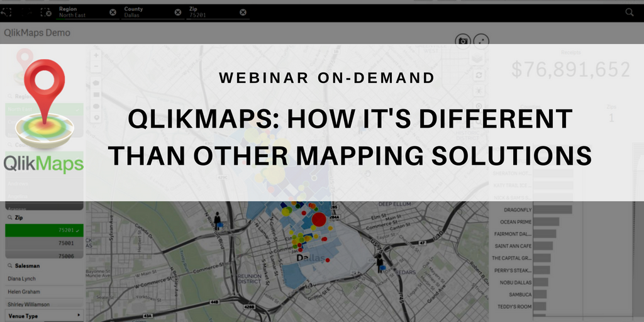Viewport: 644px width, 322px height.
Task: Open the map layers icon
Action: 477,58
